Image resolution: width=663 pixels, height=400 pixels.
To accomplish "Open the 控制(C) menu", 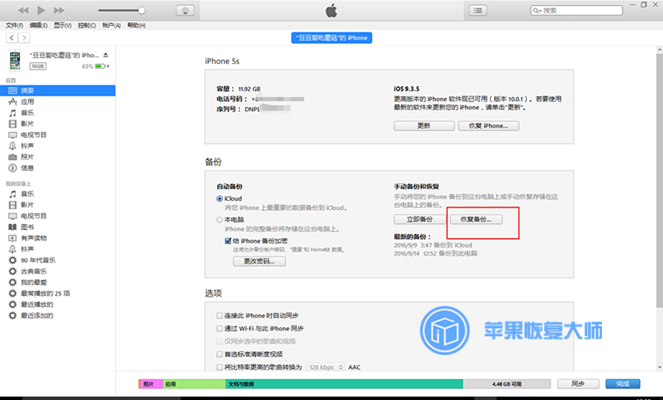I will point(87,25).
